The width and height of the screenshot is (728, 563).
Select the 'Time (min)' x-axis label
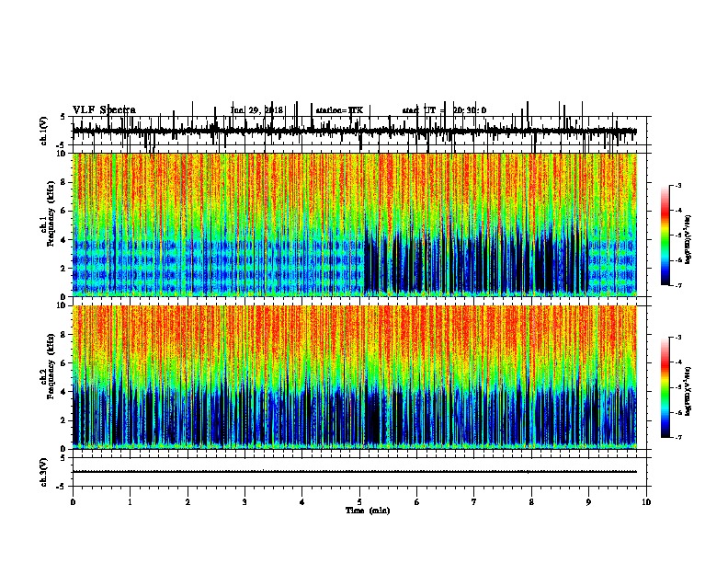[x=368, y=511]
